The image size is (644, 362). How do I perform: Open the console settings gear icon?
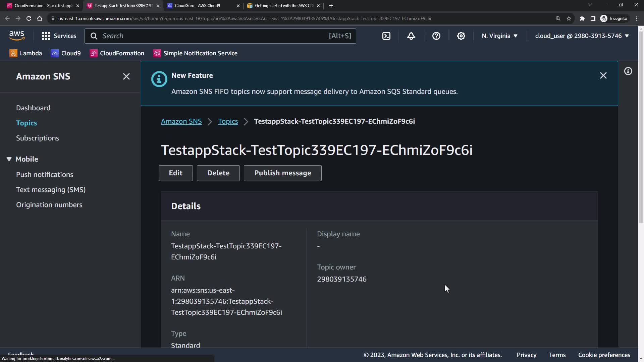point(461,36)
